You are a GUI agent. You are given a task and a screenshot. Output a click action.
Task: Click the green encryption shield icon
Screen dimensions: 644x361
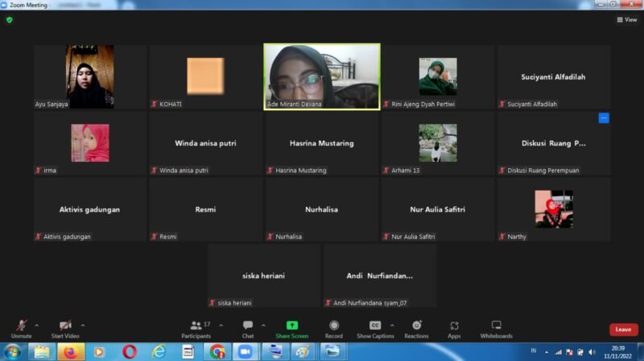coord(10,19)
